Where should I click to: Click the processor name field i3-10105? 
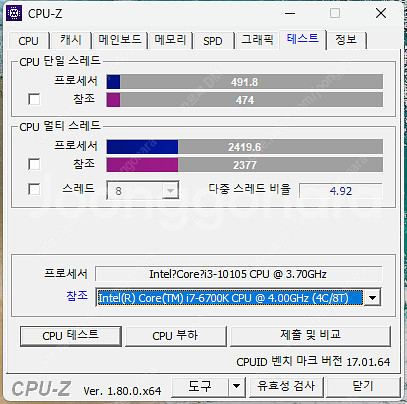[238, 274]
